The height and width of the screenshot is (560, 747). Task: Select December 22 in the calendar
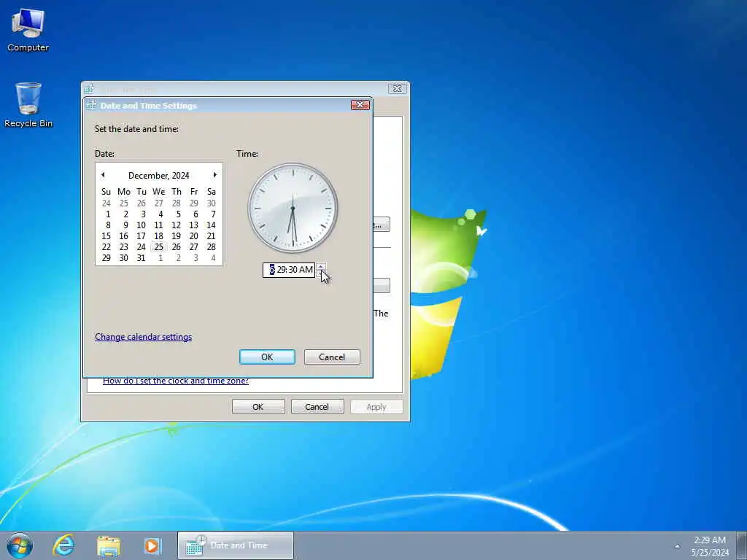107,247
